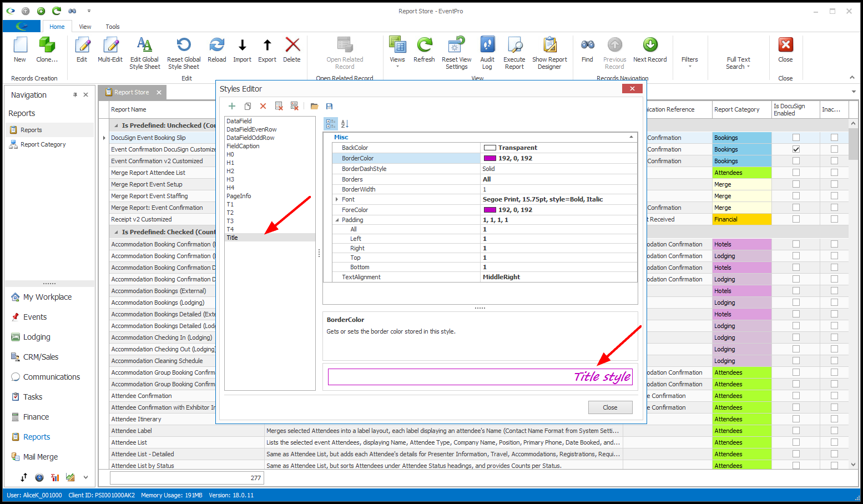
Task: Click the Clone record icon
Action: tap(47, 45)
